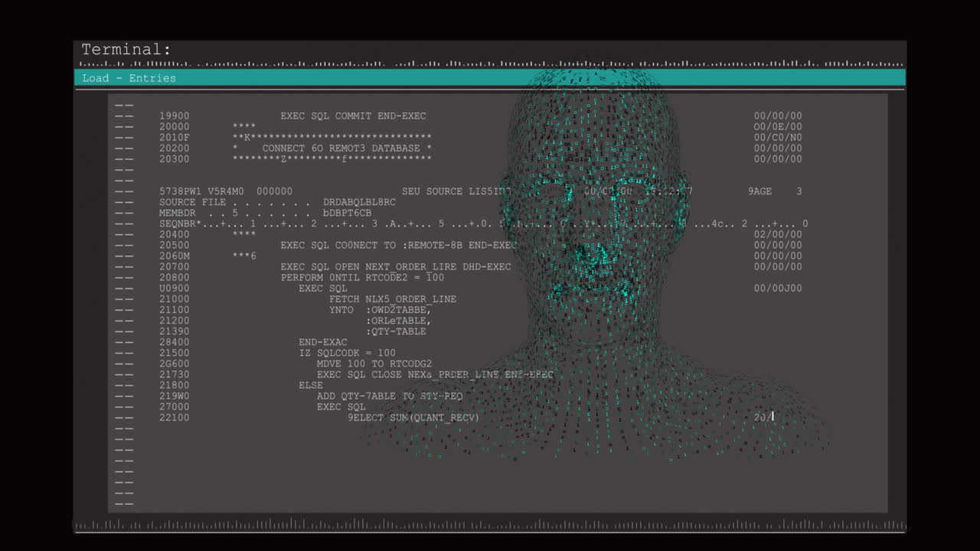Screen dimensions: 980x551
Task: Click the "MEMBDR" label
Action: [x=178, y=213]
